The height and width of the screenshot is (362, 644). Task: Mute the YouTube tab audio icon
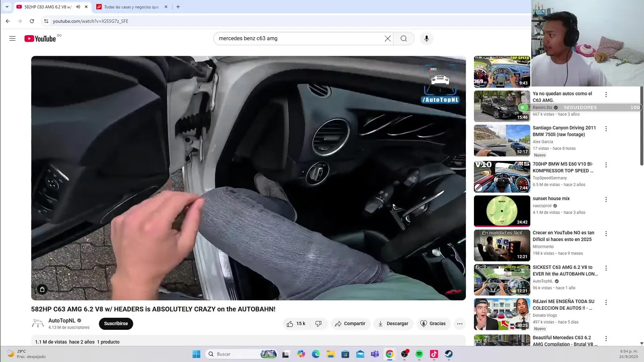point(78,7)
